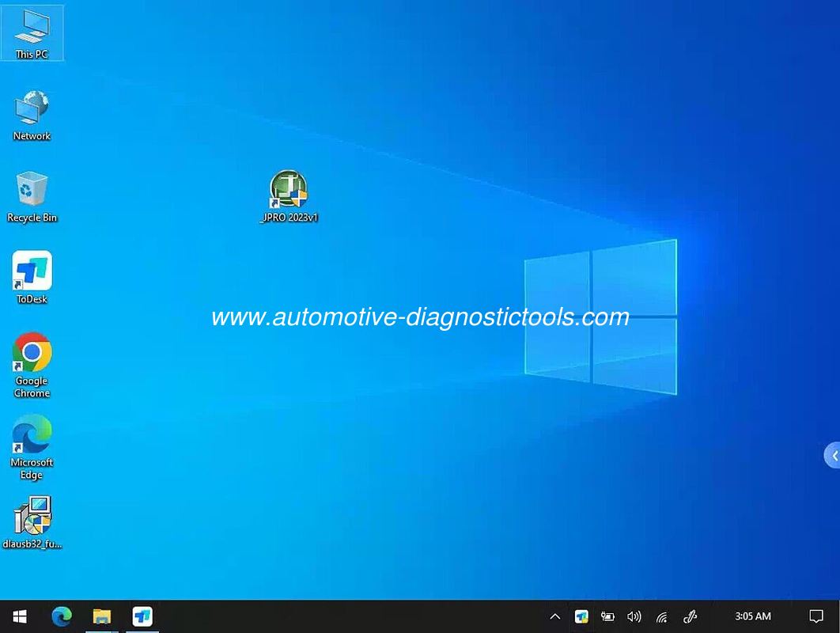
Task: Switch to ToDesk in the taskbar
Action: pyautogui.click(x=142, y=616)
